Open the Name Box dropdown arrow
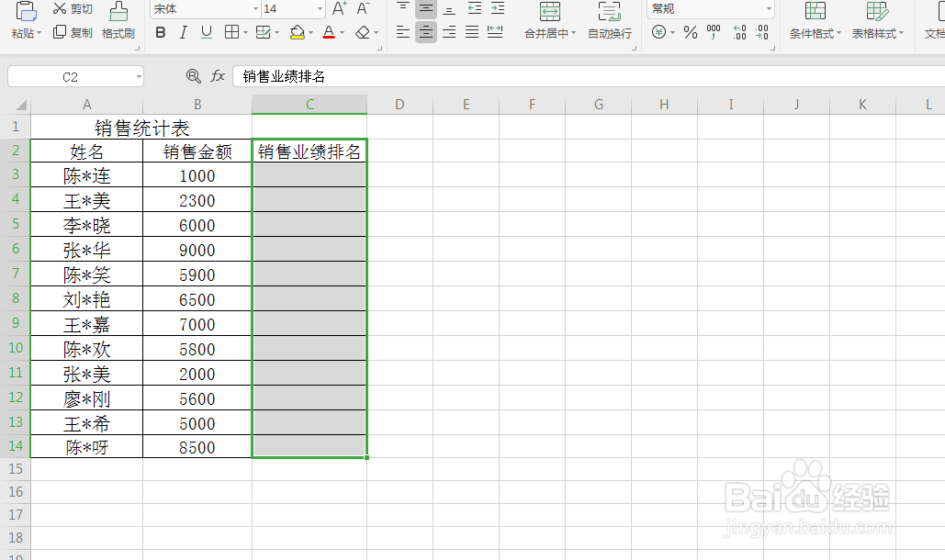Viewport: 945px width, 560px height. (x=139, y=76)
